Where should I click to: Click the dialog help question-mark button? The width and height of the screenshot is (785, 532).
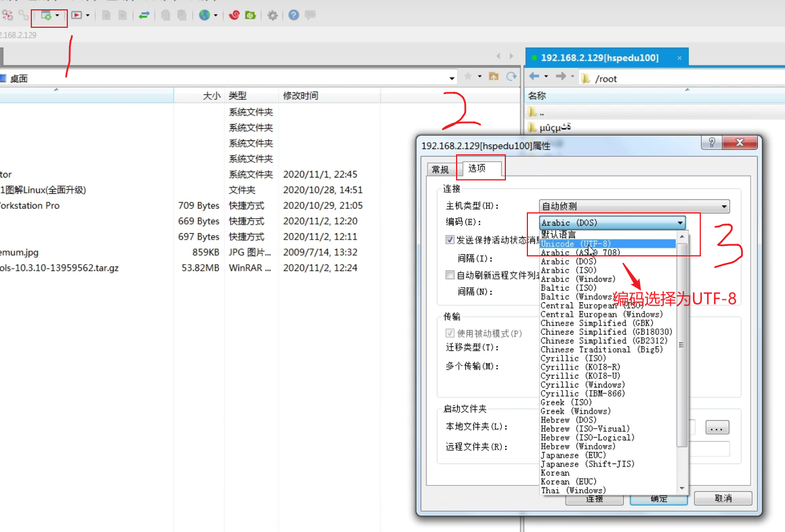click(712, 143)
